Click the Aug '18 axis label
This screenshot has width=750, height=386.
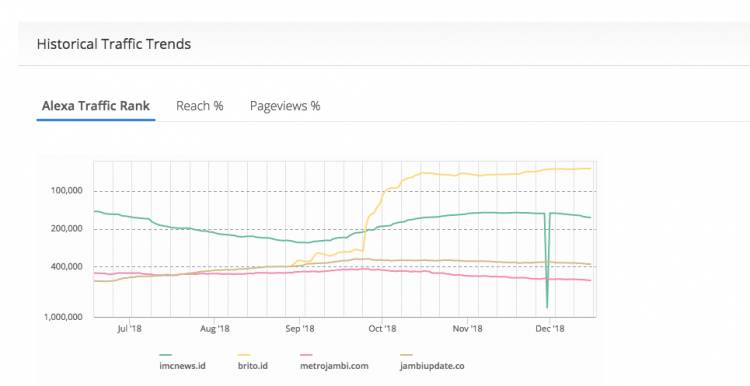[x=215, y=329]
